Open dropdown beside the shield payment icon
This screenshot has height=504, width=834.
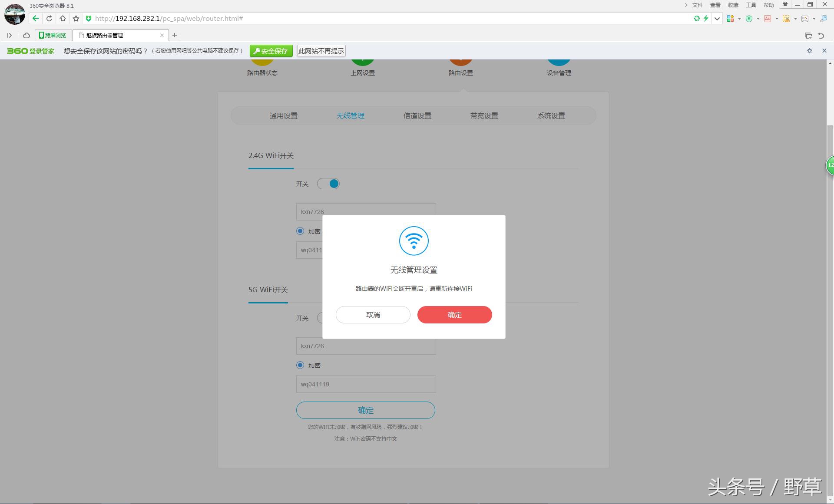758,18
